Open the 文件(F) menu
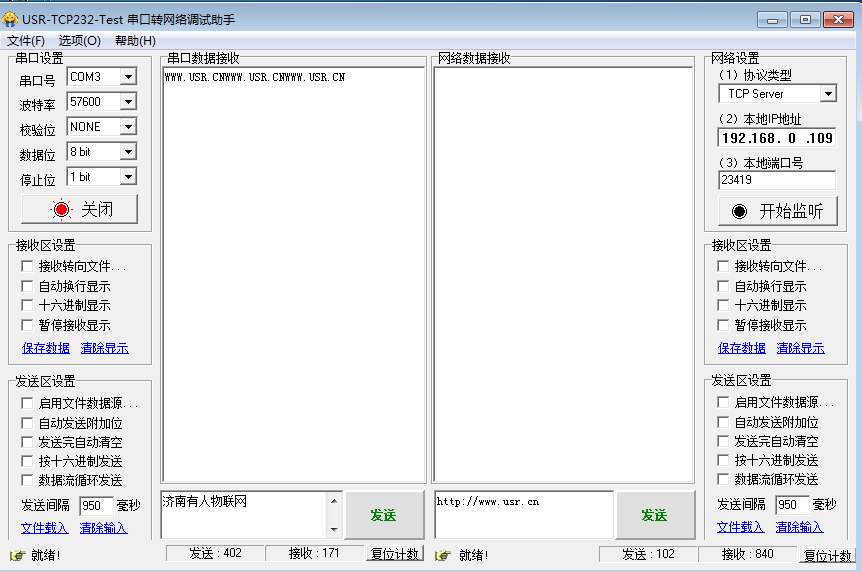Screen dimensions: 862x572 coord(26,41)
